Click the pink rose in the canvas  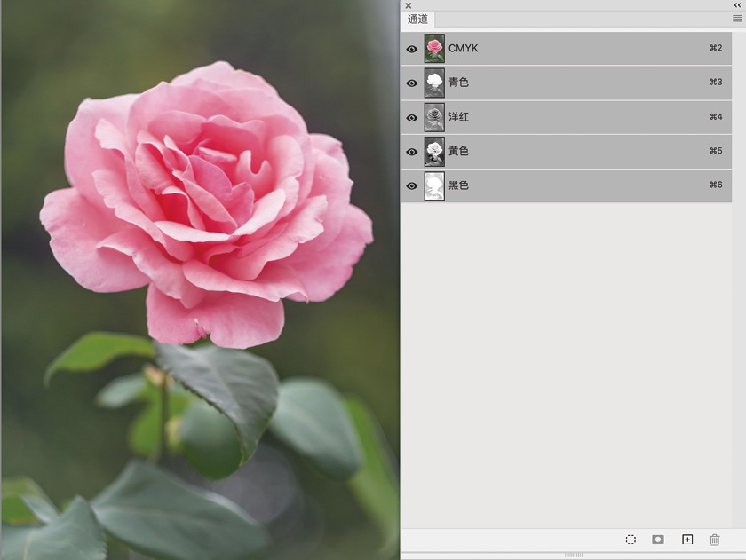tap(206, 204)
